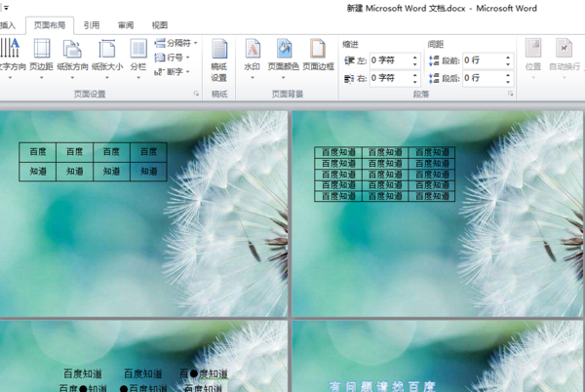Image resolution: width=585 pixels, height=392 pixels.
Task: Open the 页面边框 page borders icon
Action: (x=318, y=55)
